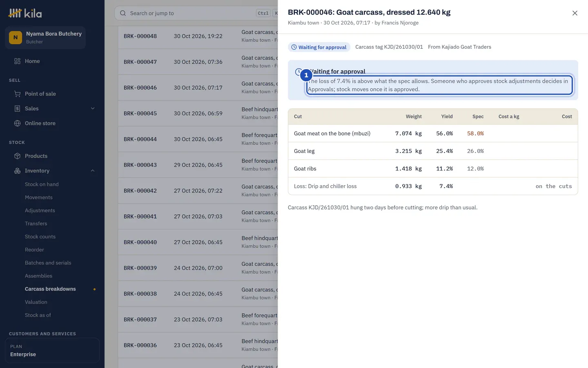Image resolution: width=588 pixels, height=368 pixels.
Task: Open the Valuation page
Action: coord(36,302)
